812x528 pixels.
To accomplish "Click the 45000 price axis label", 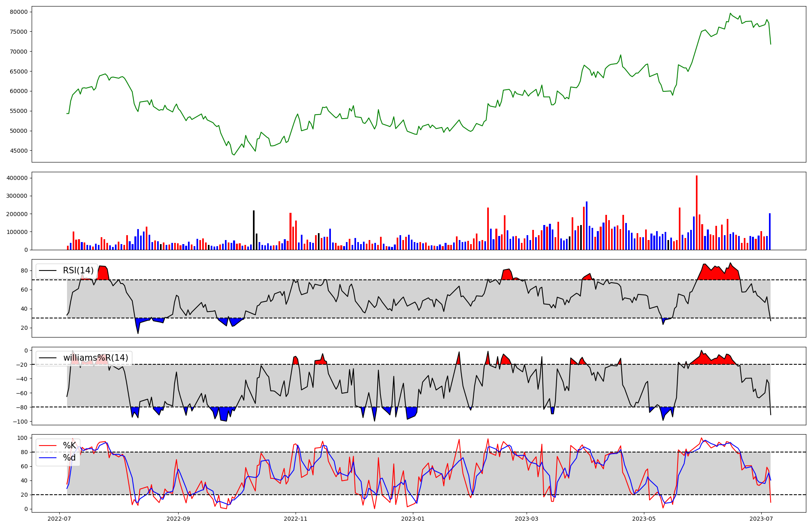I will click(x=19, y=151).
